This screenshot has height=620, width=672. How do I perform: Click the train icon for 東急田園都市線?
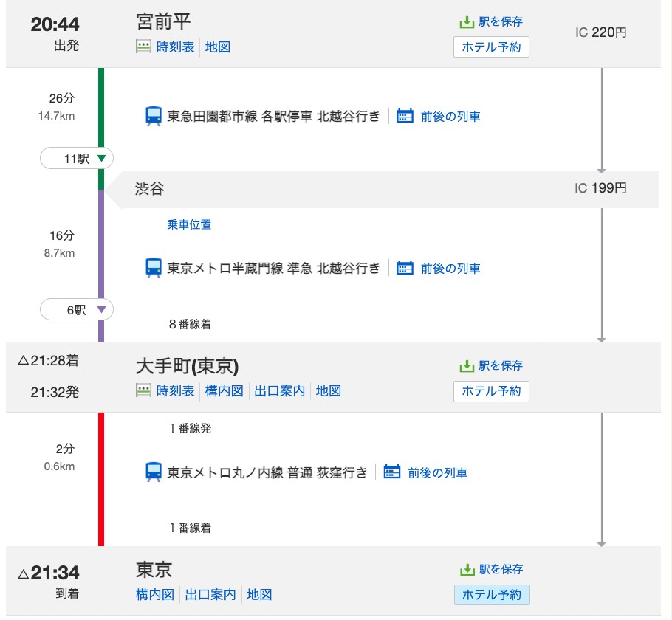tap(154, 116)
